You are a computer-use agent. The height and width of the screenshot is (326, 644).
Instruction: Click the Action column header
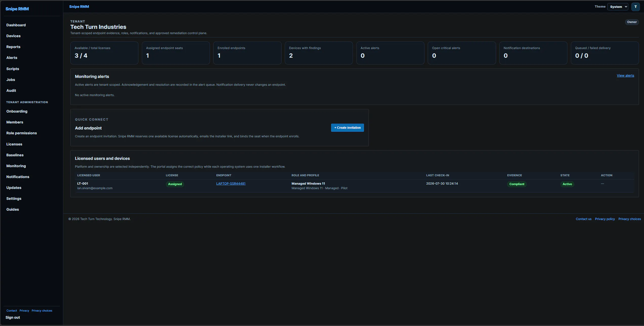tap(607, 175)
